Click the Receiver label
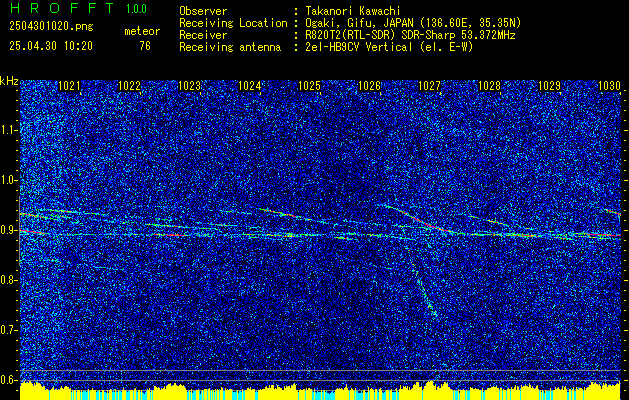This screenshot has height=400, width=629. pyautogui.click(x=203, y=35)
